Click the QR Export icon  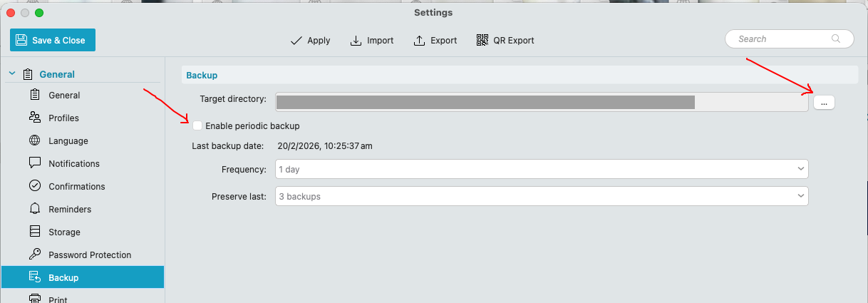[x=482, y=41]
